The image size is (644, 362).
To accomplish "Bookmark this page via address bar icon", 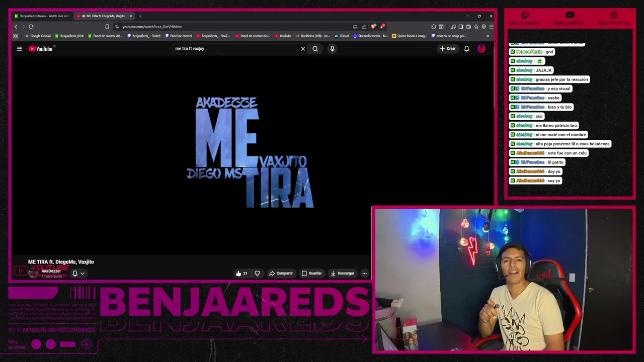I will [107, 27].
